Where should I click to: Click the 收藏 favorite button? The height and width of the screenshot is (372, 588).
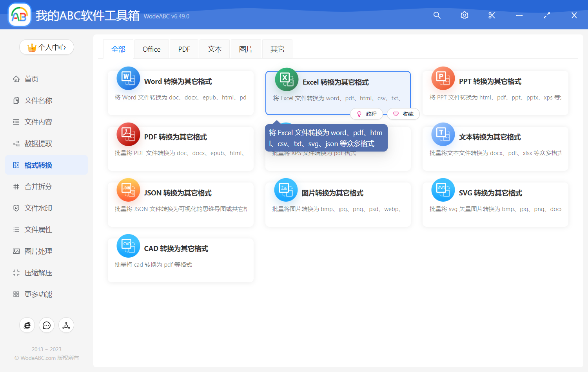(403, 114)
